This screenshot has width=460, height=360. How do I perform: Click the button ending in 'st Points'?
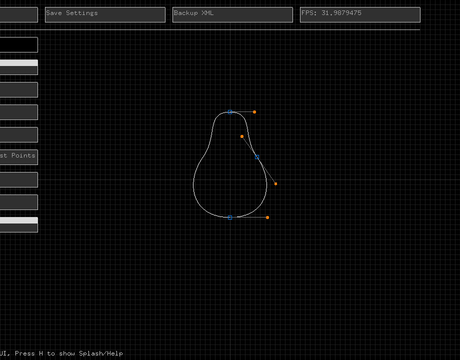[19, 157]
